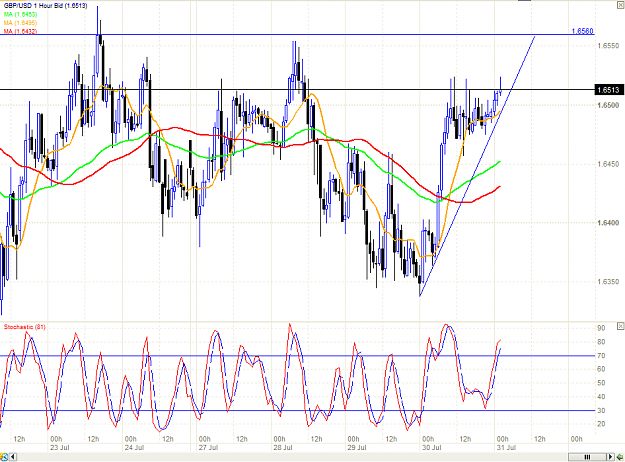Click the 1.6560 resistance line label
Viewport: 625px width, 462px height.
click(582, 31)
